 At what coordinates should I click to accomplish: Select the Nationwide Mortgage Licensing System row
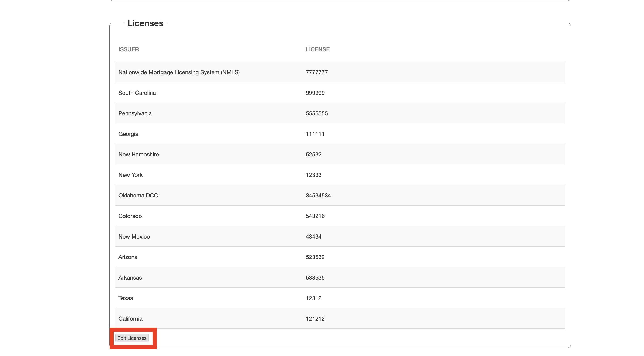179,72
